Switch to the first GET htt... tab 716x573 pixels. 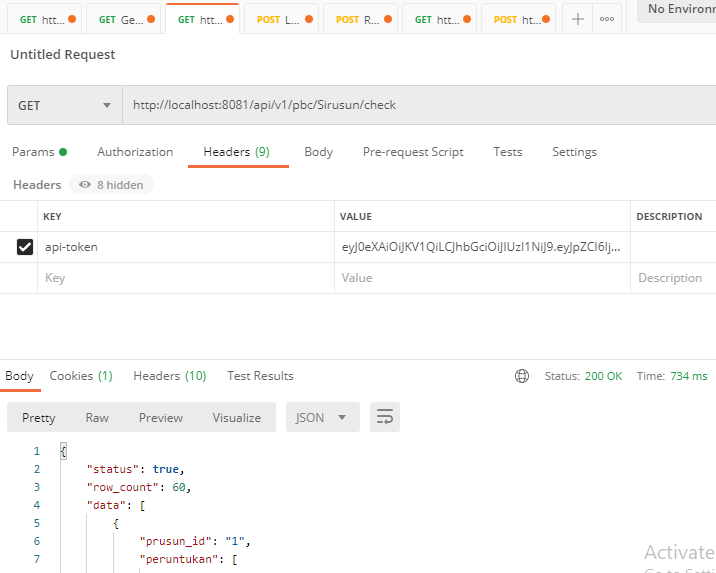pyautogui.click(x=43, y=20)
